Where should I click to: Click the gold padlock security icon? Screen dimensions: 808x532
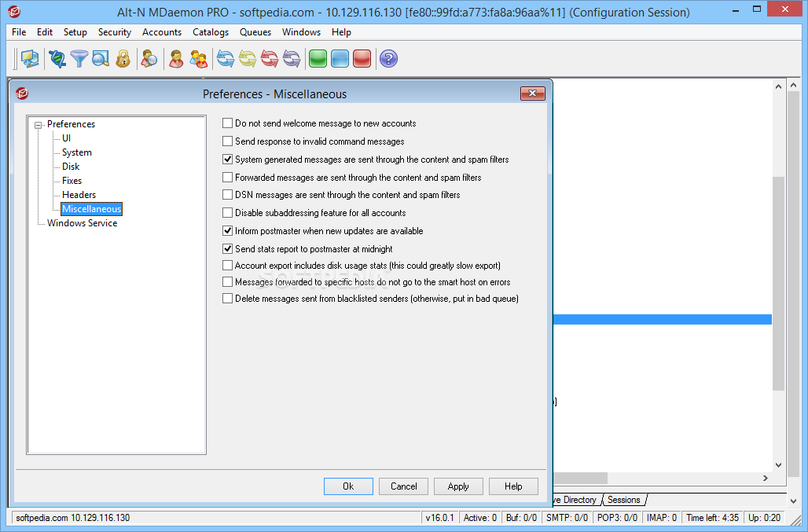[123, 59]
